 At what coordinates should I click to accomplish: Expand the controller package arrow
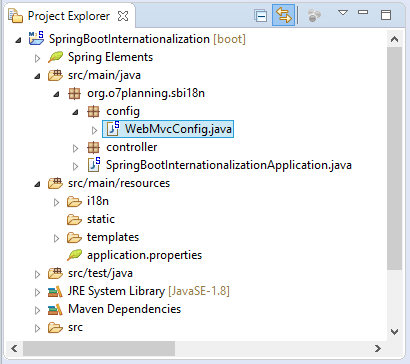click(76, 148)
